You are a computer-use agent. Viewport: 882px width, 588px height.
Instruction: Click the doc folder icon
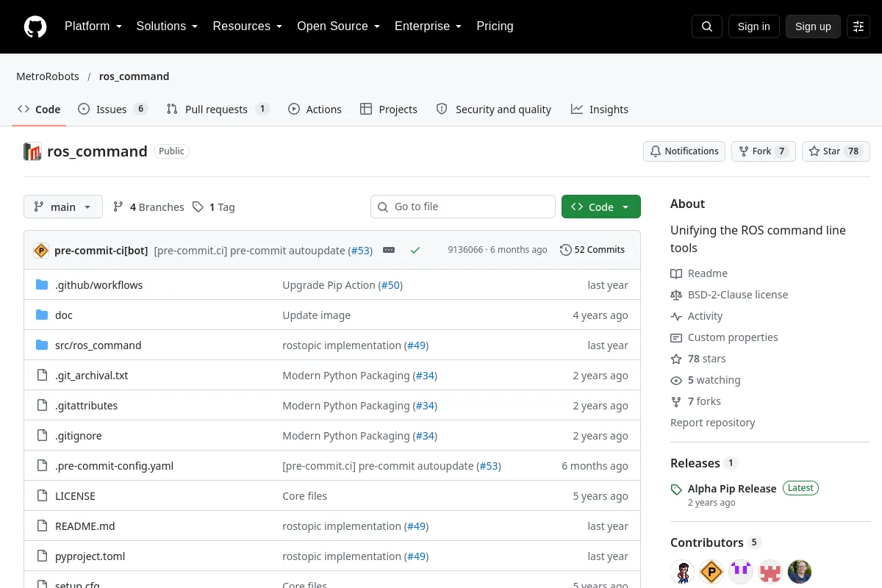[42, 315]
